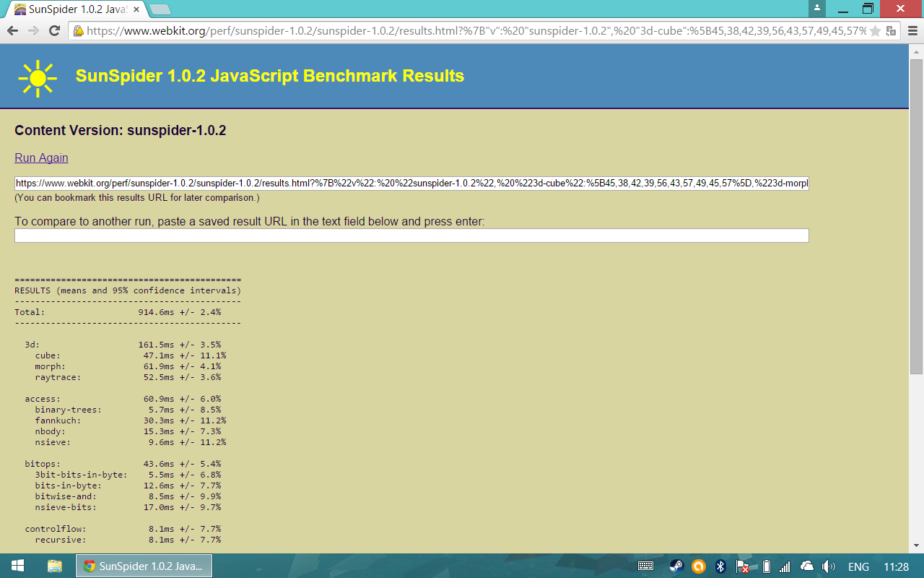The image size is (924, 578).
Task: Click the empty comparison URL field
Action: pos(411,236)
